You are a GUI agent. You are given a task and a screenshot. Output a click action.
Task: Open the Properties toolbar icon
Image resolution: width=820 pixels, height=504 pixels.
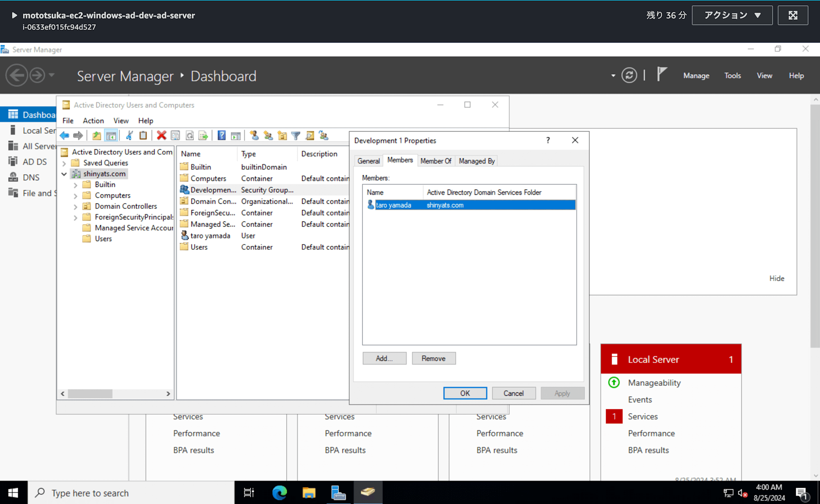click(175, 135)
